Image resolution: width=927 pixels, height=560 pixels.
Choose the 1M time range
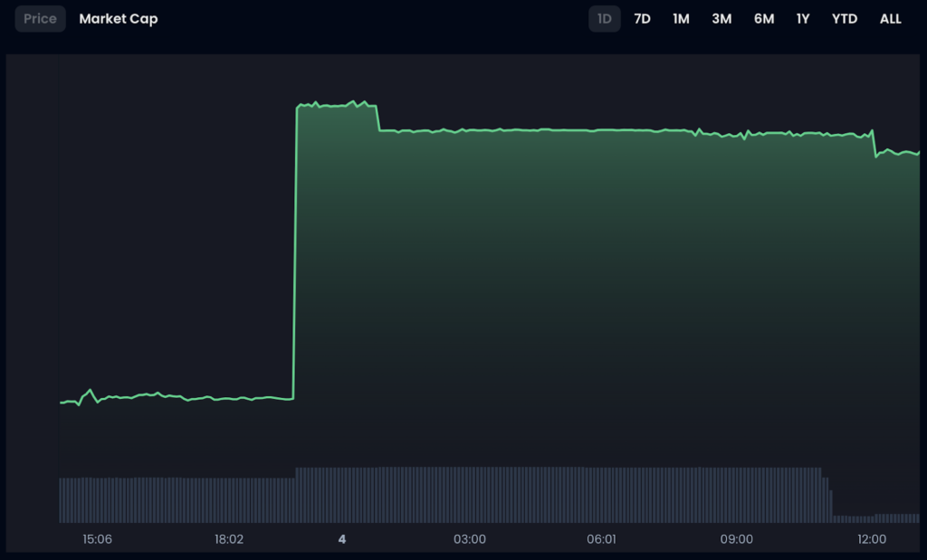[681, 19]
